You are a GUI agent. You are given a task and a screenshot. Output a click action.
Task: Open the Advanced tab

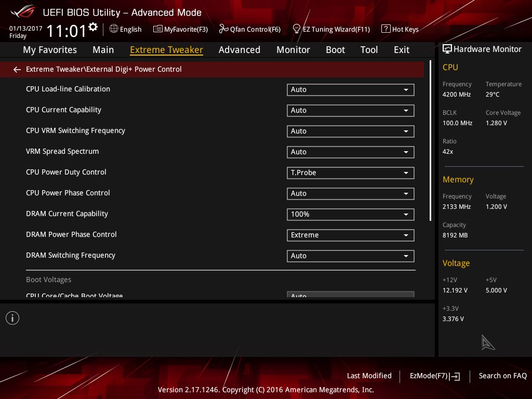click(x=239, y=50)
